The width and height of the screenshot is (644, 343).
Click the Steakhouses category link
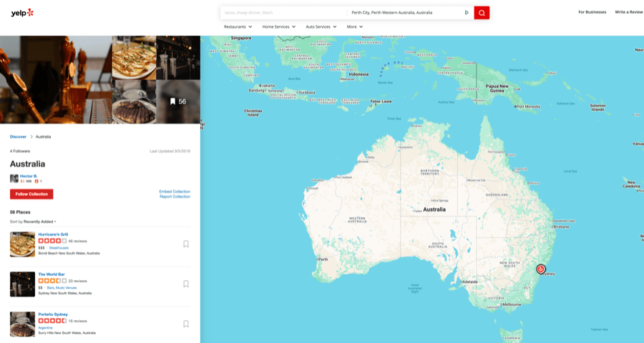point(59,248)
